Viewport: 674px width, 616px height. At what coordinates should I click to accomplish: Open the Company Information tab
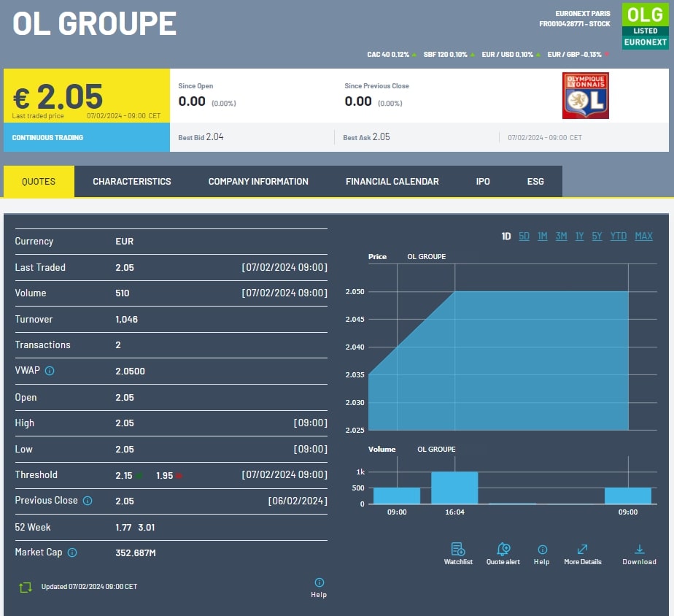(x=258, y=182)
